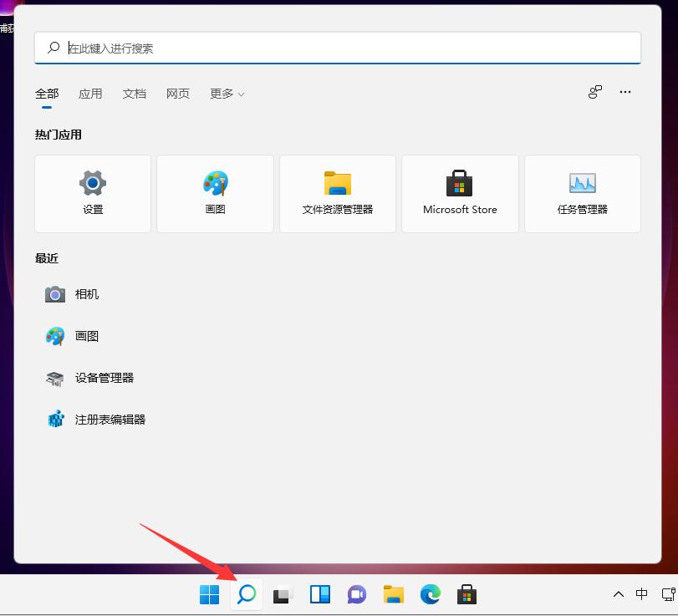678x616 pixels.
Task: Open Microsoft Edge from the taskbar
Action: [x=430, y=594]
